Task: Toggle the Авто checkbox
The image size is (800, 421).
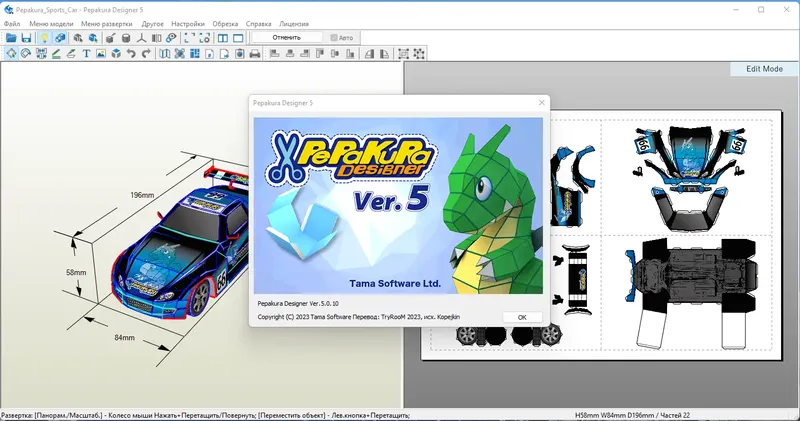Action: [x=334, y=38]
